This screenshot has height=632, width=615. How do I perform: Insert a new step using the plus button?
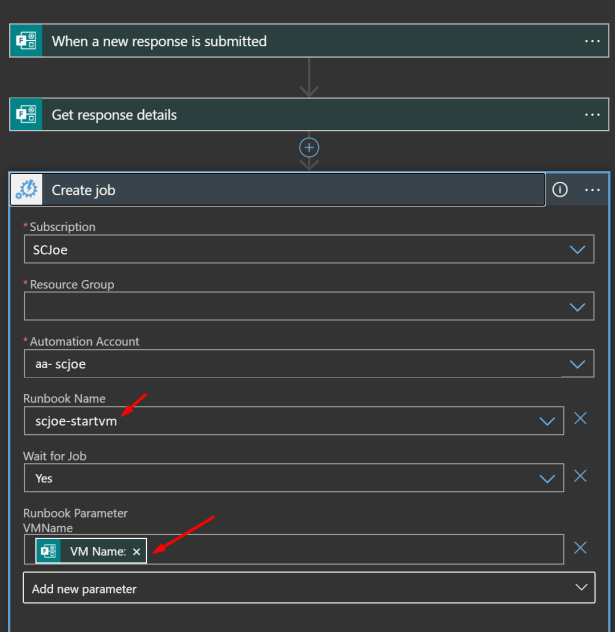click(x=309, y=148)
